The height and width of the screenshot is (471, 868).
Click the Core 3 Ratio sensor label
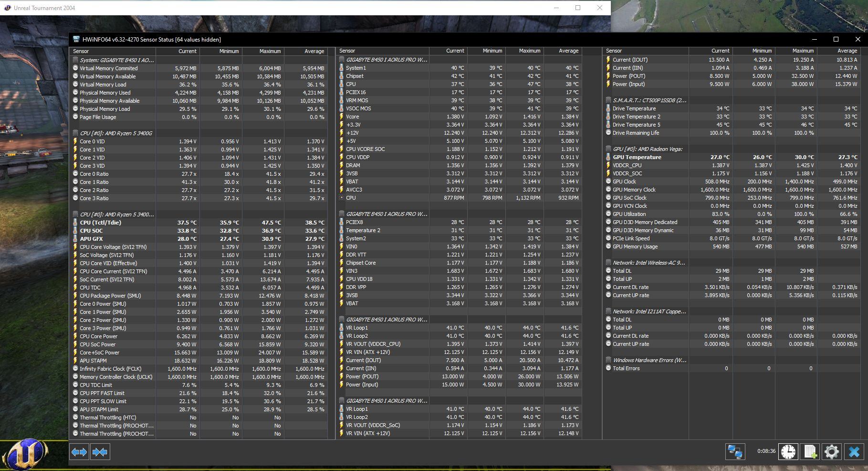(94, 198)
